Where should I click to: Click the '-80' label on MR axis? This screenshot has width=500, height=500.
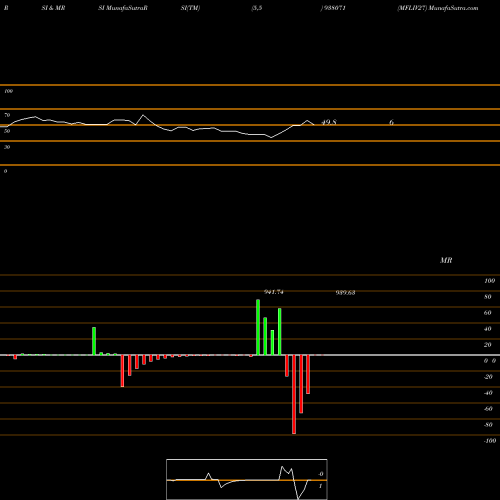click(x=488, y=425)
